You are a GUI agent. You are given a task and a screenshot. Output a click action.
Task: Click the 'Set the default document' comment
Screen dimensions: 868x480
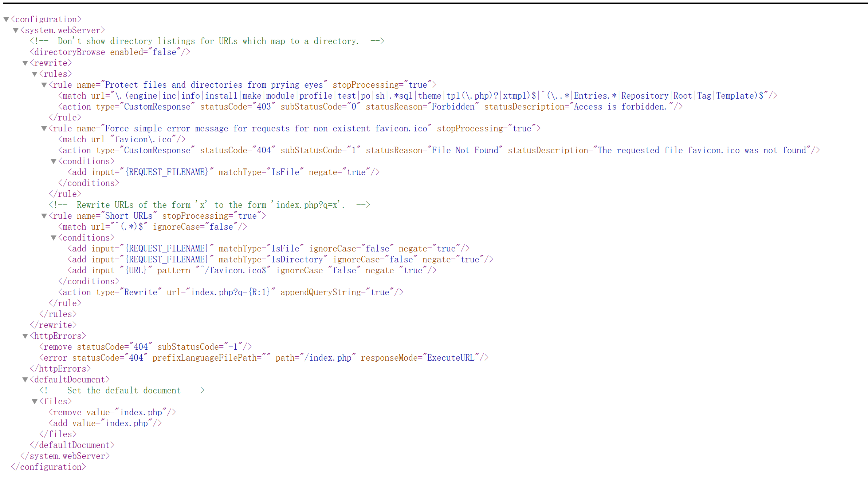click(122, 390)
